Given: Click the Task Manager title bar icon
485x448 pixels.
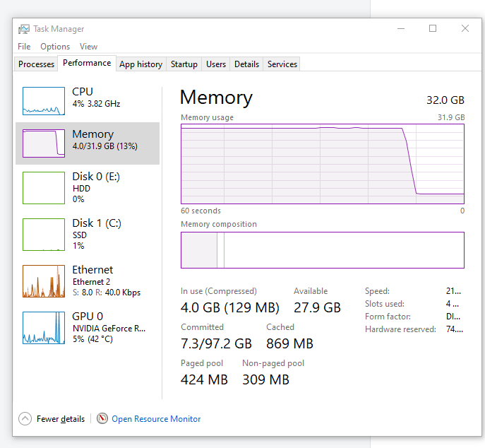Looking at the screenshot, I should pos(24,29).
